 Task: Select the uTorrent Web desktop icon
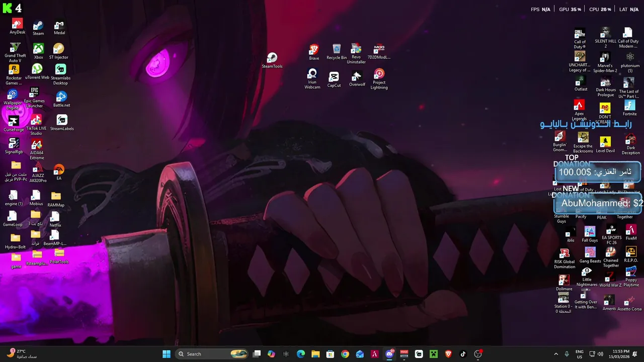(x=37, y=72)
